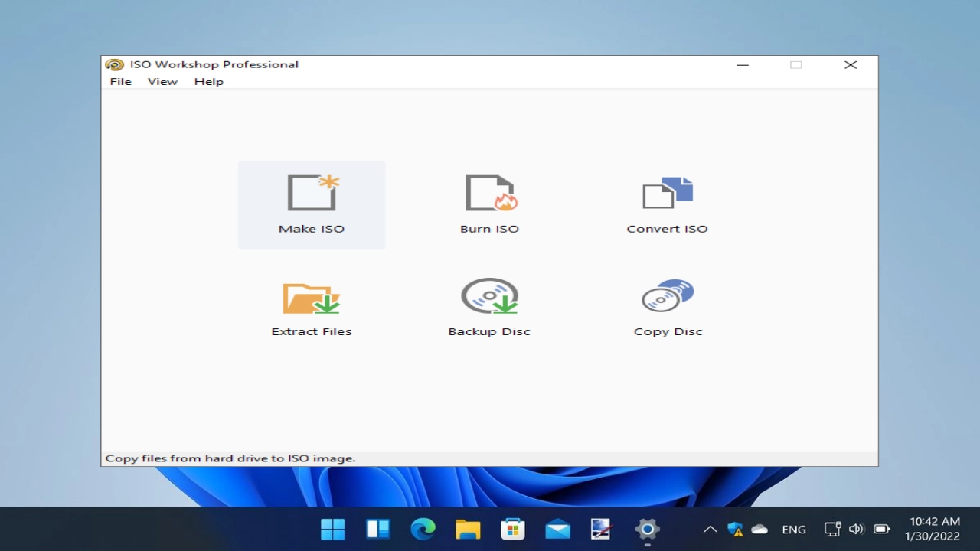The width and height of the screenshot is (980, 551).
Task: Click the speaker volume tray icon
Action: pos(857,529)
